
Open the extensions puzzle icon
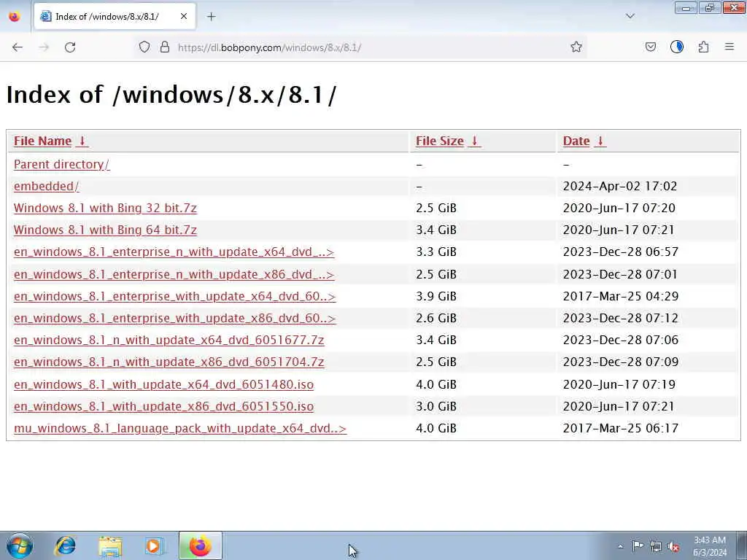[703, 47]
